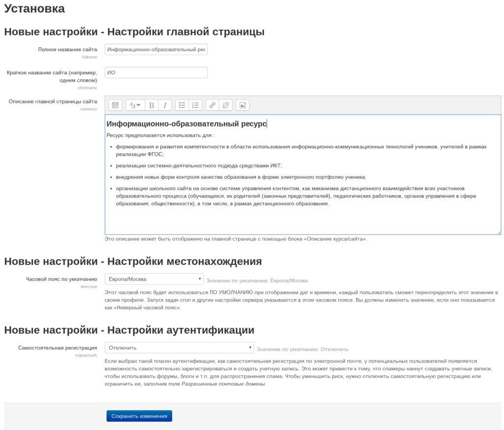
Task: Focus the full site name field
Action: (x=156, y=50)
